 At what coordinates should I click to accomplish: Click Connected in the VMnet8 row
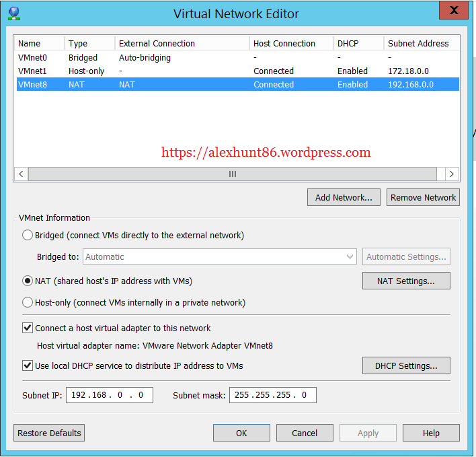point(274,85)
